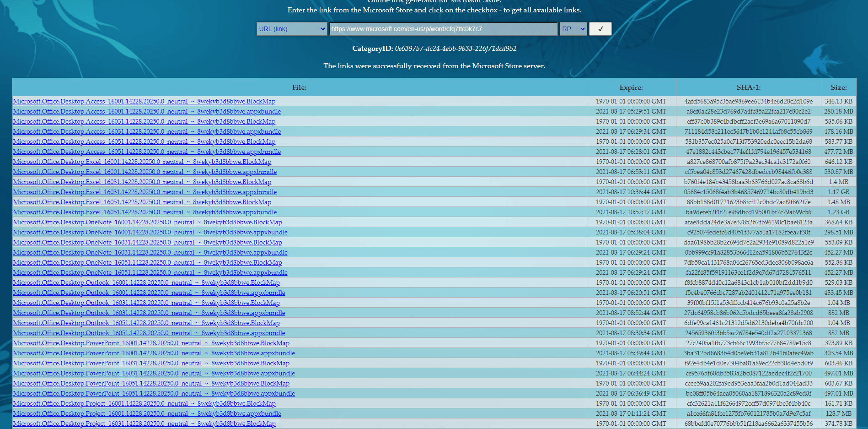Screen dimensions: 868x429
Task: Focus the Microsoft Store URL input field
Action: click(x=444, y=29)
